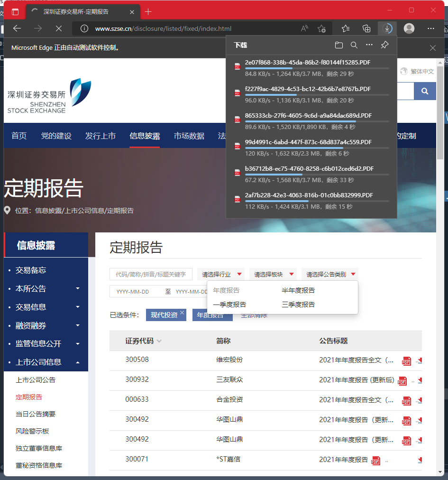The width and height of the screenshot is (448, 480).
Task: Select 半年度报告 from the category list
Action: [298, 290]
